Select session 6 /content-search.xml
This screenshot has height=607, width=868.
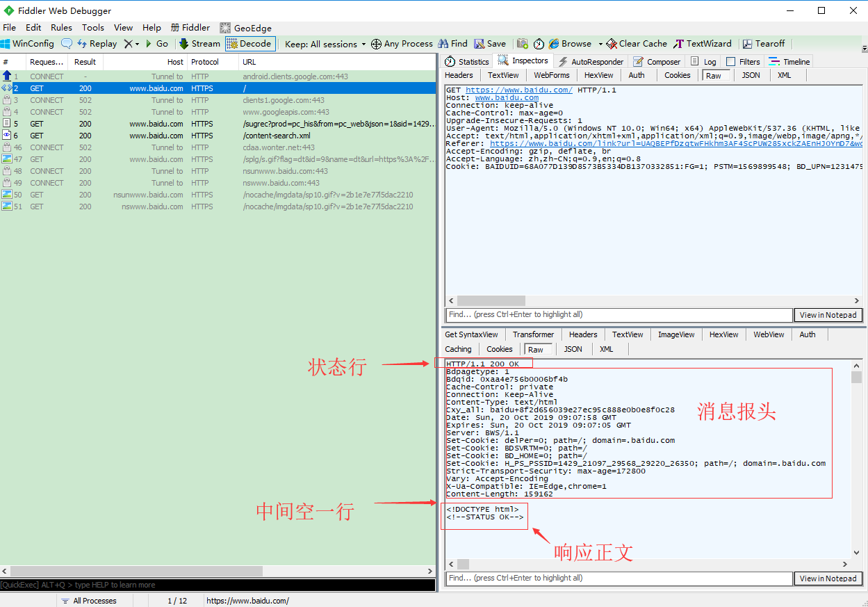(x=218, y=136)
